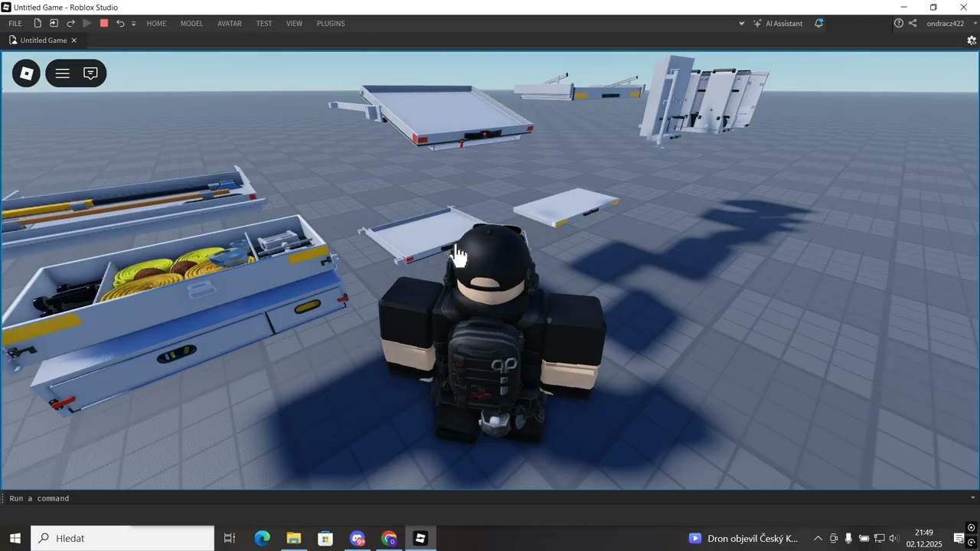The width and height of the screenshot is (980, 551).
Task: Expand the command bar history dropdown arrow
Action: pyautogui.click(x=972, y=498)
